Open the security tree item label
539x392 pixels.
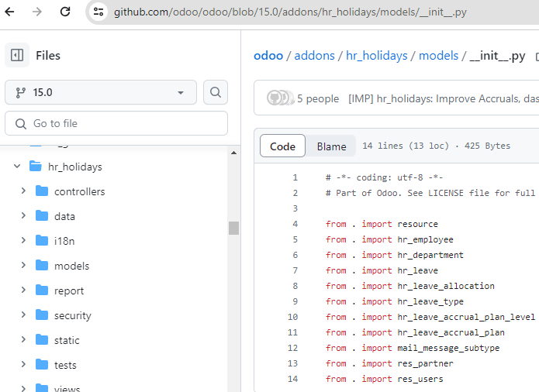click(x=73, y=315)
